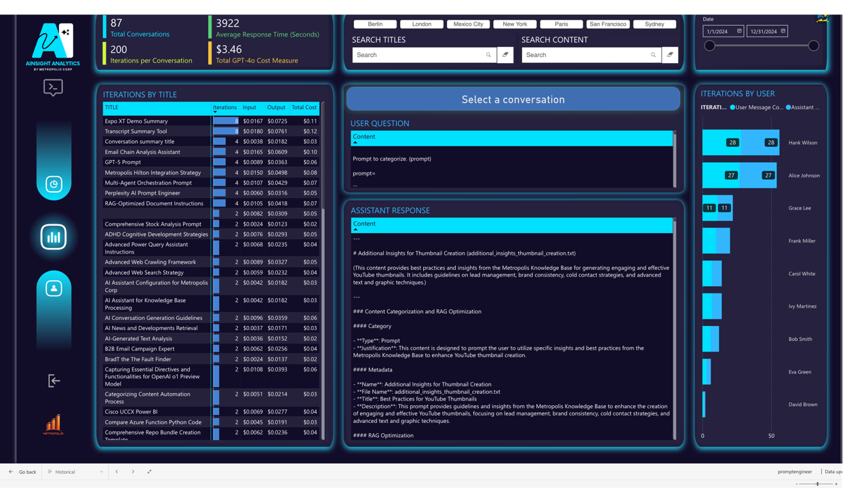
Task: Toggle the San Francisco city filter
Action: tap(608, 24)
